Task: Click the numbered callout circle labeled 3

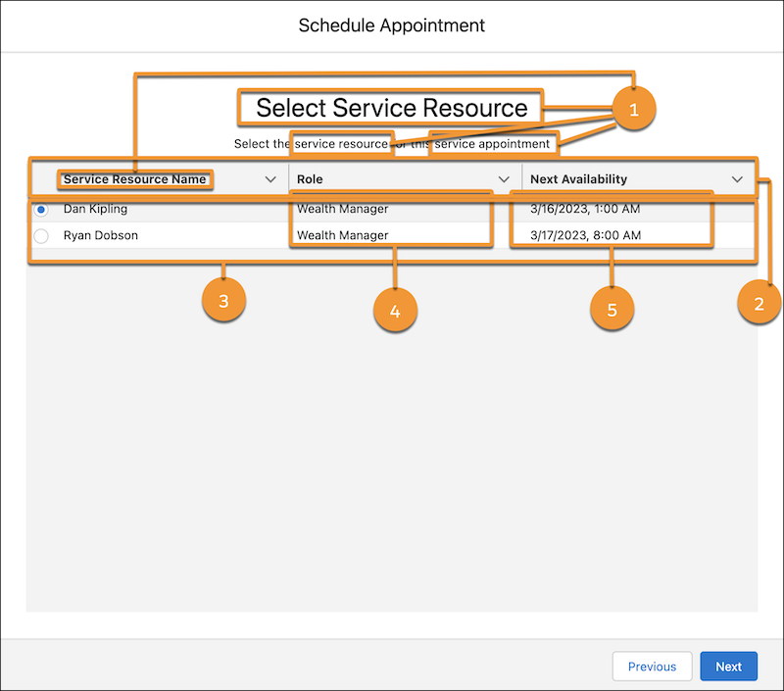Action: pyautogui.click(x=223, y=301)
